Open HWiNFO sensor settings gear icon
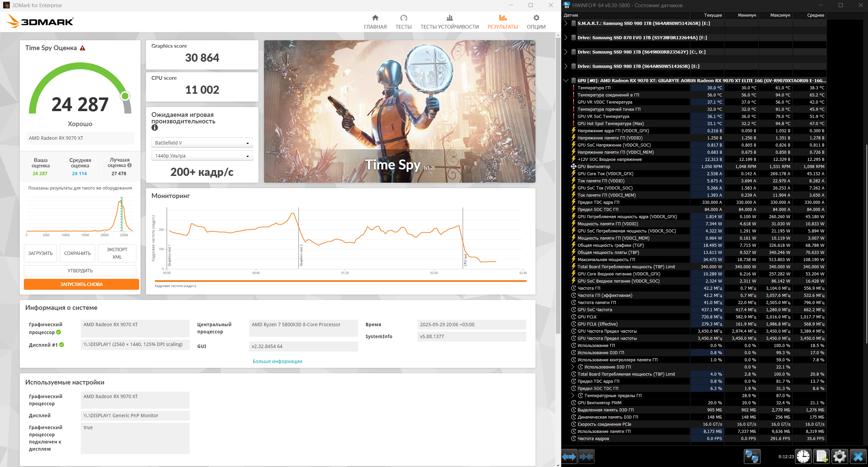868x467 pixels. pyautogui.click(x=839, y=456)
